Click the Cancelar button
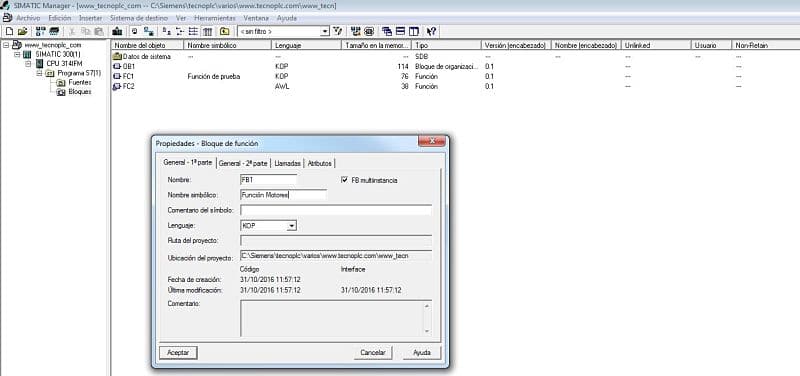The height and width of the screenshot is (376, 800). coord(373,353)
